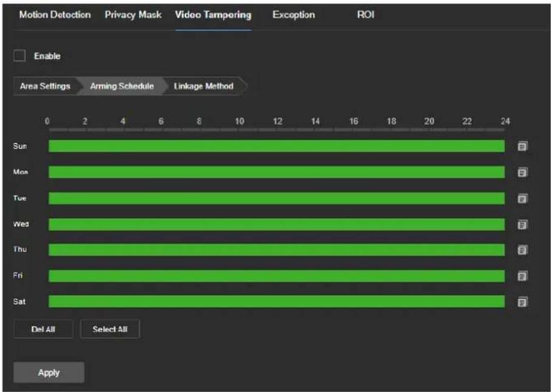Click the copy icon for Sun row
Screen dimensions: 551x392
(x=522, y=146)
